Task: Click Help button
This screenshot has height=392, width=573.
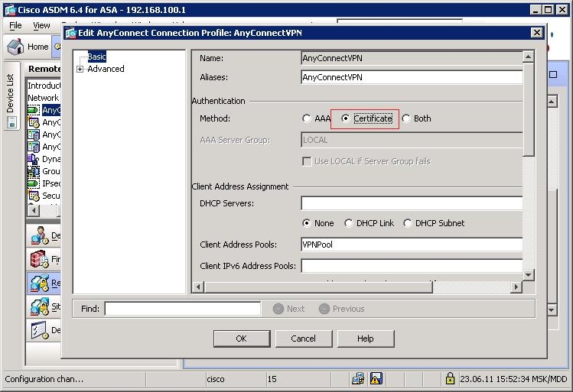Action: tap(366, 339)
